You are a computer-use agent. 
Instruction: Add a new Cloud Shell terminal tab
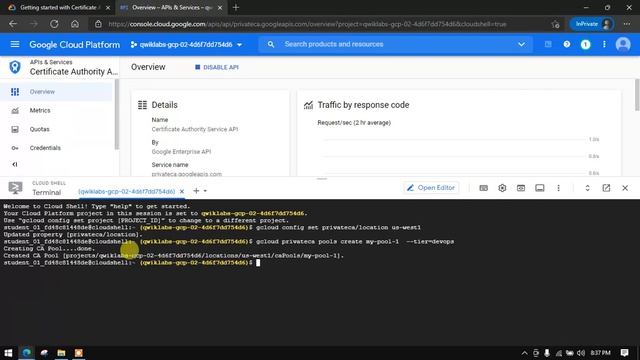point(196,191)
